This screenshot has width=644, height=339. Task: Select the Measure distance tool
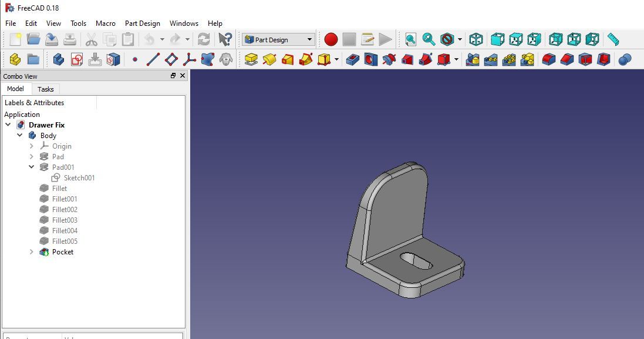click(x=613, y=39)
